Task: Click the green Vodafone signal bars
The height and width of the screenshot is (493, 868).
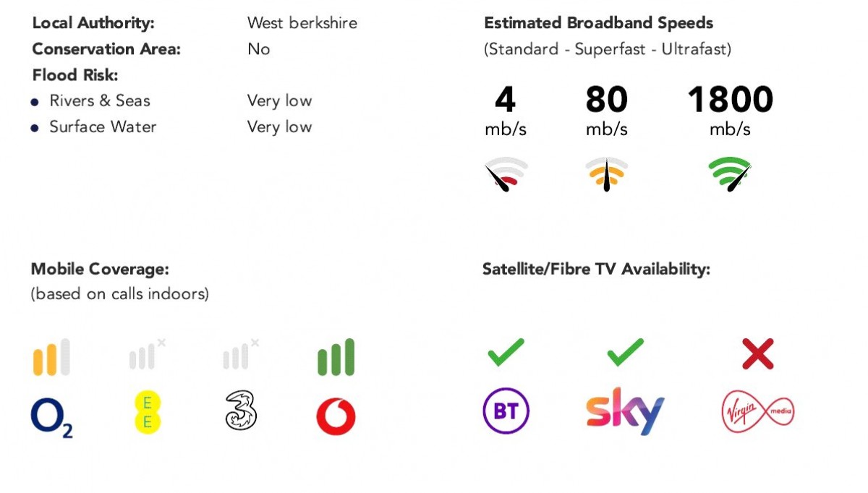Action: (x=336, y=357)
